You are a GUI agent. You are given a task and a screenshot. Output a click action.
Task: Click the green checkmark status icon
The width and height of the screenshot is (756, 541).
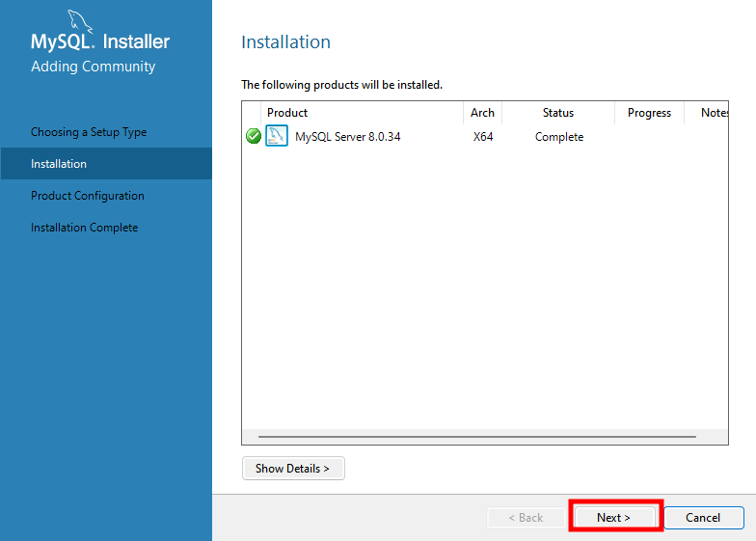[x=253, y=137]
